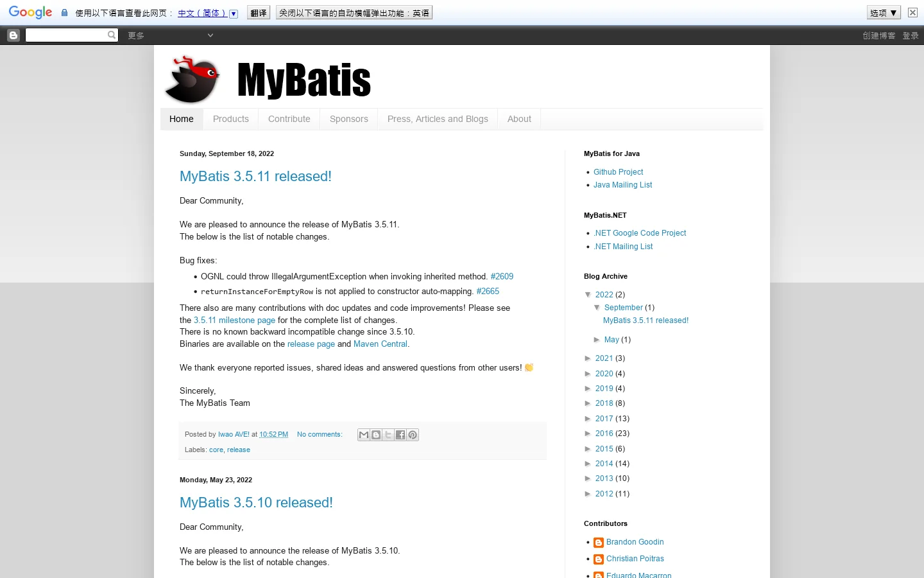Click the release label link
Image resolution: width=924 pixels, height=578 pixels.
[x=239, y=450]
